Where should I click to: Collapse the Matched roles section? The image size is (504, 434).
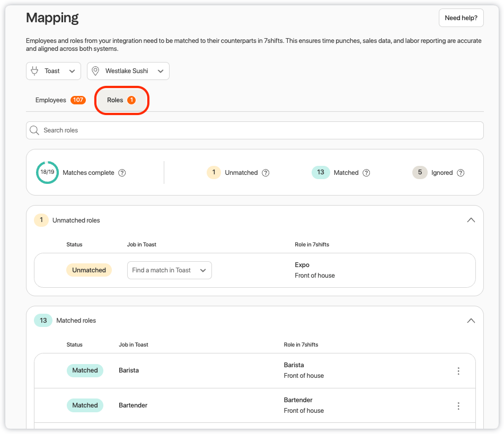[x=471, y=321]
